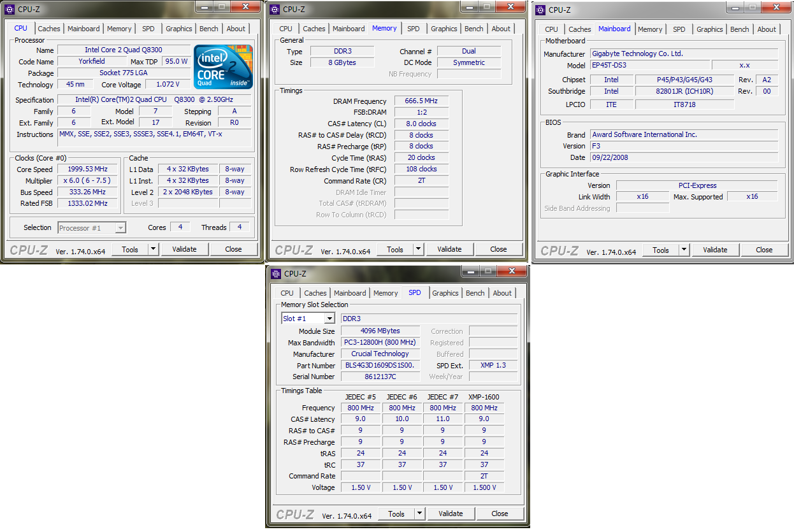794x532 pixels.
Task: Click Rated FSB value 1333.02 MHz
Action: tap(87, 204)
